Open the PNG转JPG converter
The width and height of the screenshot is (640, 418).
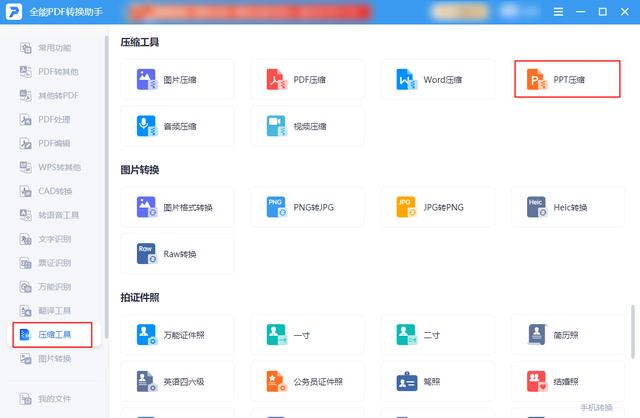coord(307,207)
